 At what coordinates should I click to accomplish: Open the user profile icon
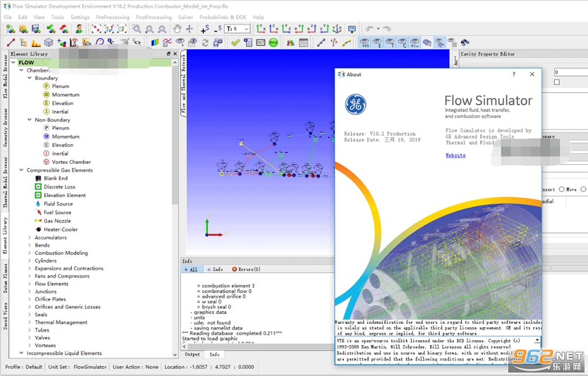(x=79, y=29)
